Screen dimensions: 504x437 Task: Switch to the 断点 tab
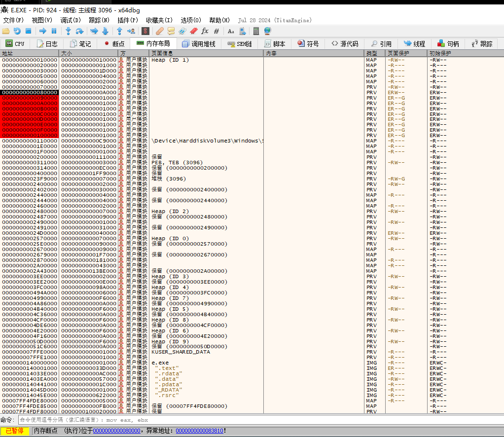(114, 44)
